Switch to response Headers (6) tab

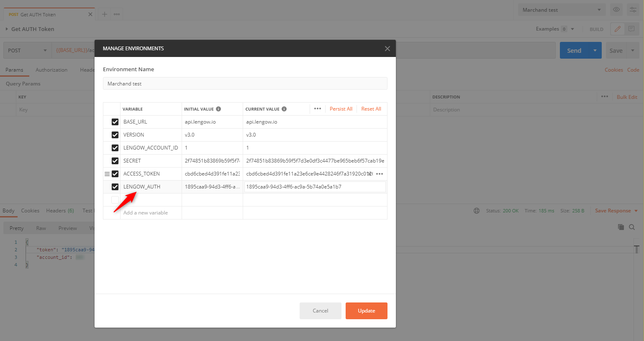(x=60, y=211)
